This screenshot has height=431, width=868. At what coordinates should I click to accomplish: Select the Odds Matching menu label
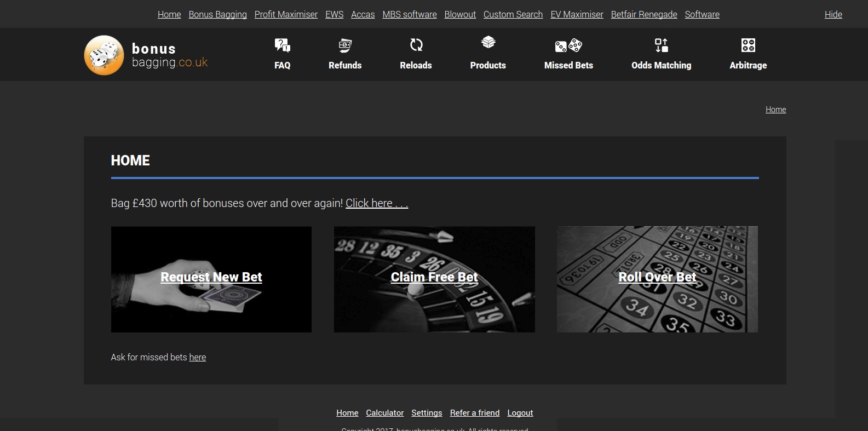662,65
